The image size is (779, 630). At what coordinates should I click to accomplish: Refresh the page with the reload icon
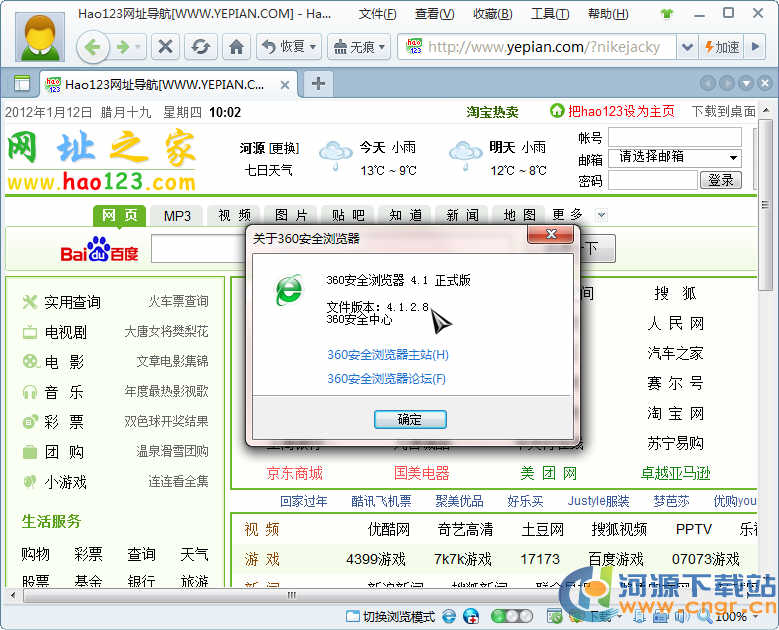[x=201, y=47]
